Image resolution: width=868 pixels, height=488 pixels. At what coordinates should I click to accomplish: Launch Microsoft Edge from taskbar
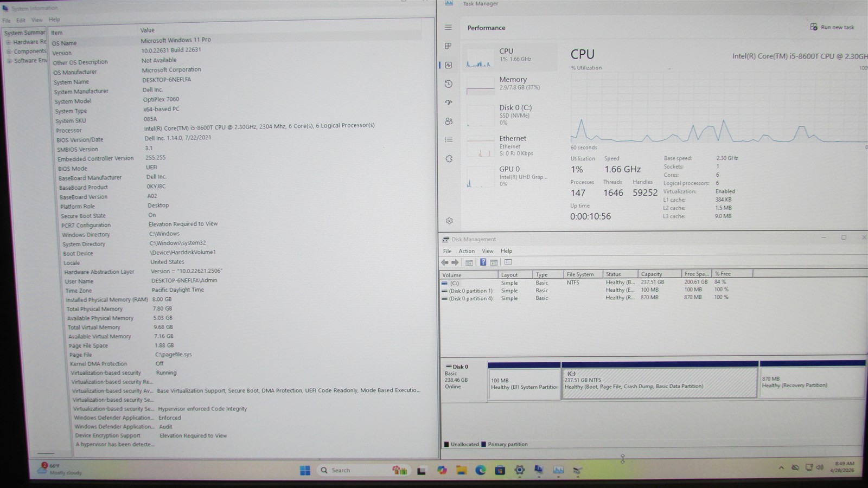[481, 470]
